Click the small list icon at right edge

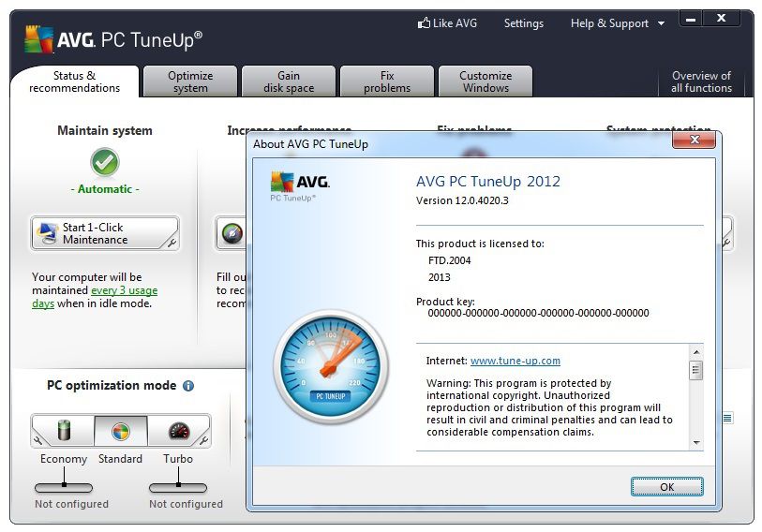tap(727, 418)
